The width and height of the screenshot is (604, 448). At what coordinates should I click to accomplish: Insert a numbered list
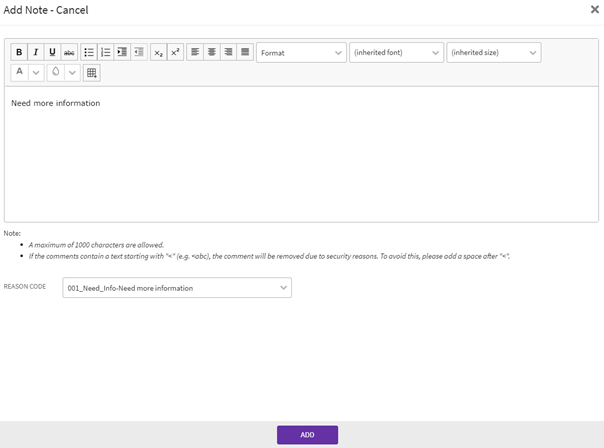105,52
